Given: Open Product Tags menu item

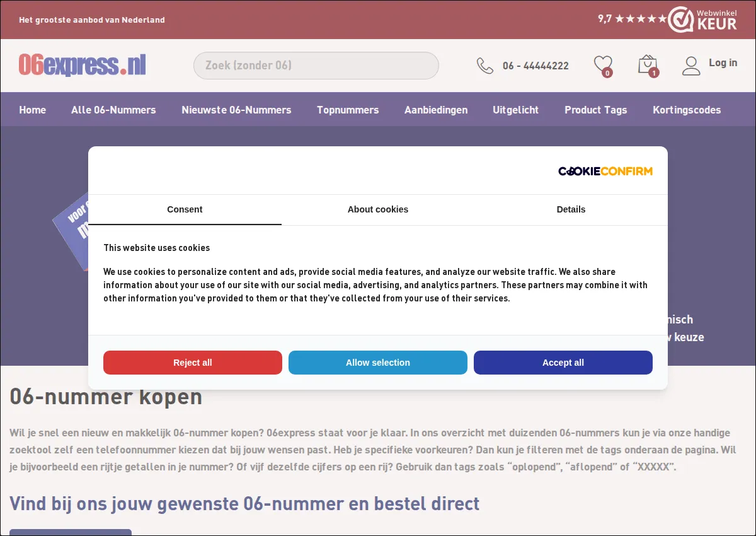Looking at the screenshot, I should [596, 110].
